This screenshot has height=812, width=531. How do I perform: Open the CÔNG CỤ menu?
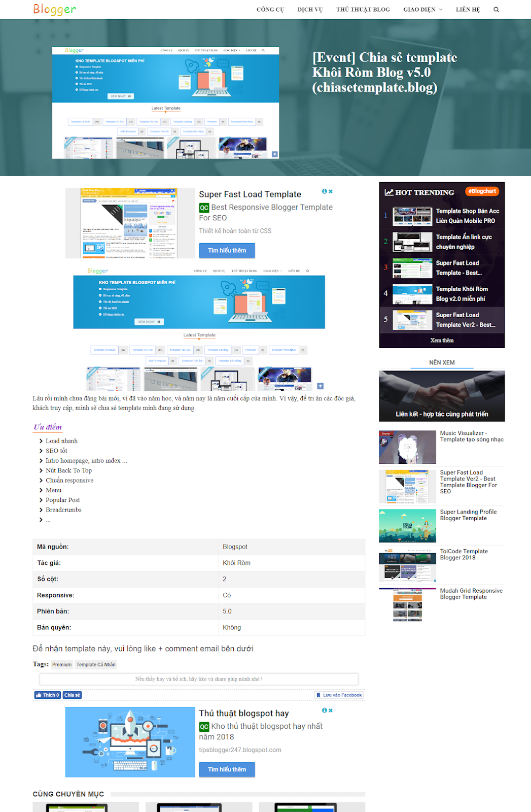pos(270,9)
